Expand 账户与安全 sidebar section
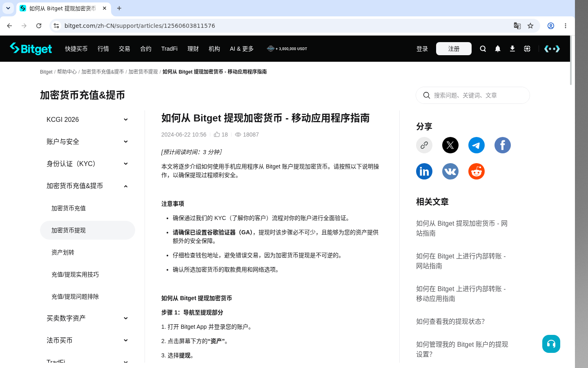 point(87,141)
